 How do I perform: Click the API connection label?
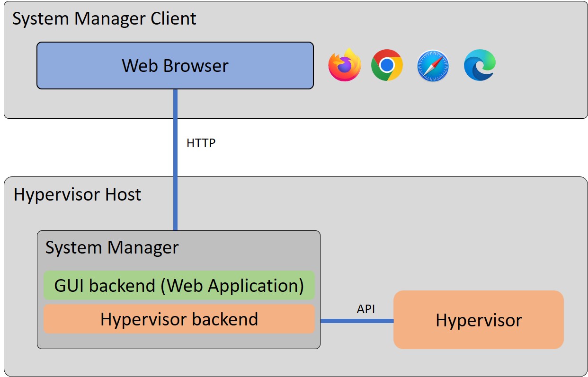coord(365,309)
